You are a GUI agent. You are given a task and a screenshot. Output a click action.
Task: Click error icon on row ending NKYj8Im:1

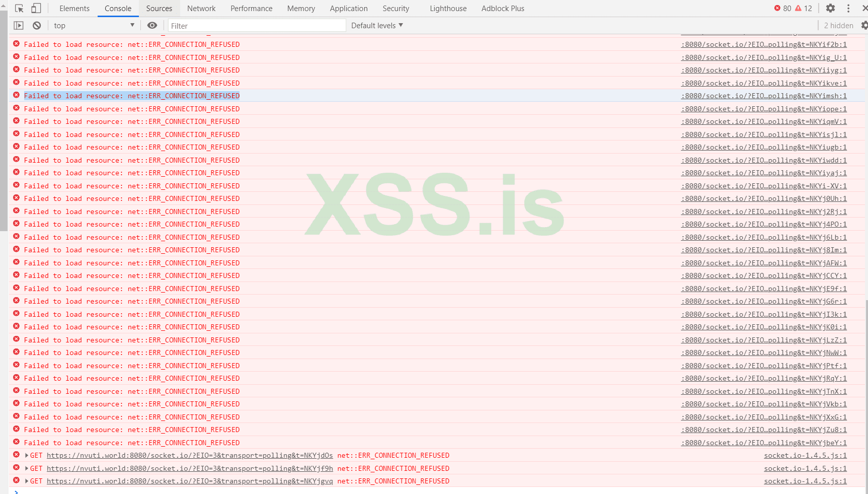(x=17, y=249)
